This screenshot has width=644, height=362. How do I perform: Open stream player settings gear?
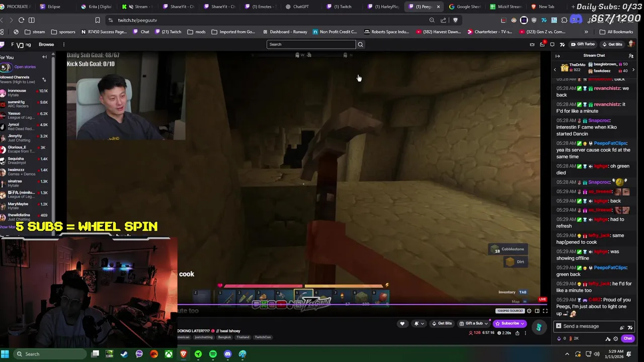pyautogui.click(x=529, y=311)
